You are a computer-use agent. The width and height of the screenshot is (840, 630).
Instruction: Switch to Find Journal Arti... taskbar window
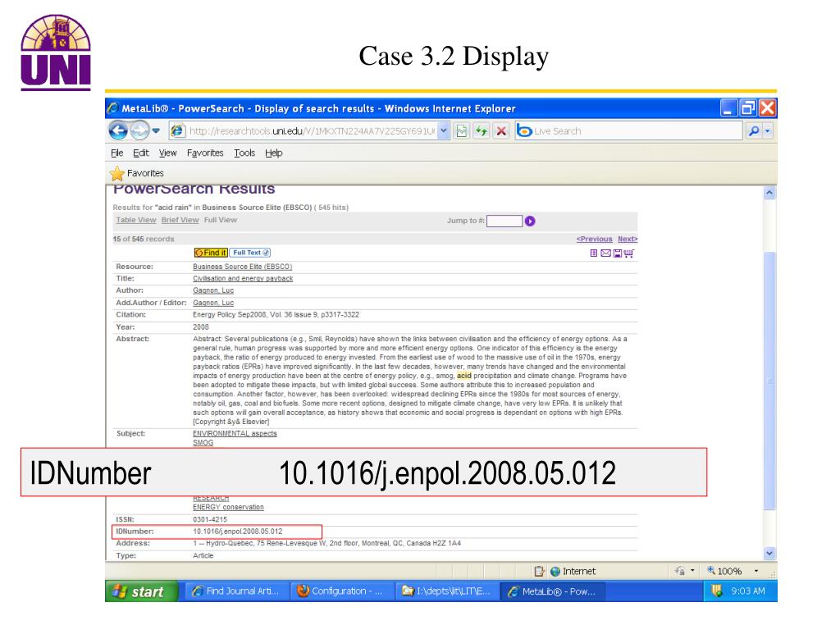[235, 591]
